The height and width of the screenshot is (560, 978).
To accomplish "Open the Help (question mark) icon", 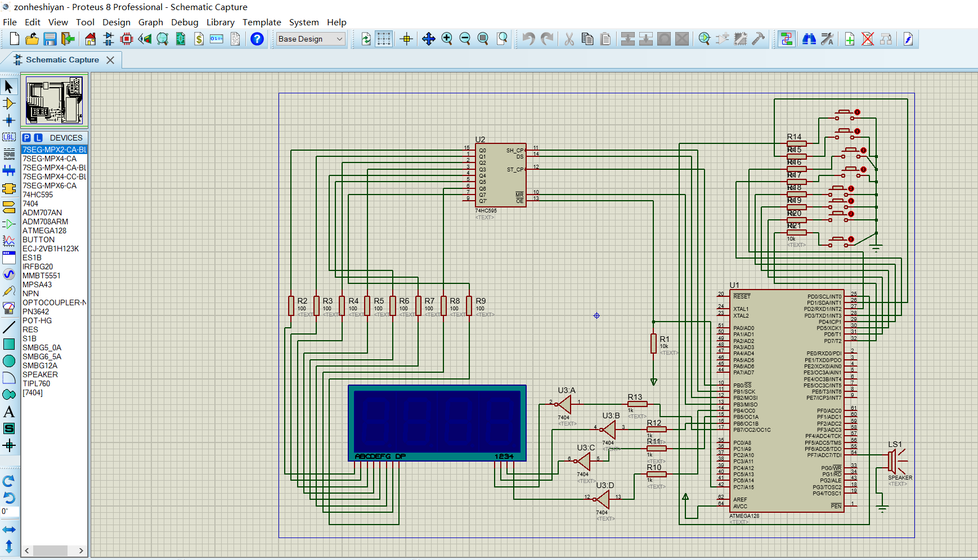I will coord(257,39).
